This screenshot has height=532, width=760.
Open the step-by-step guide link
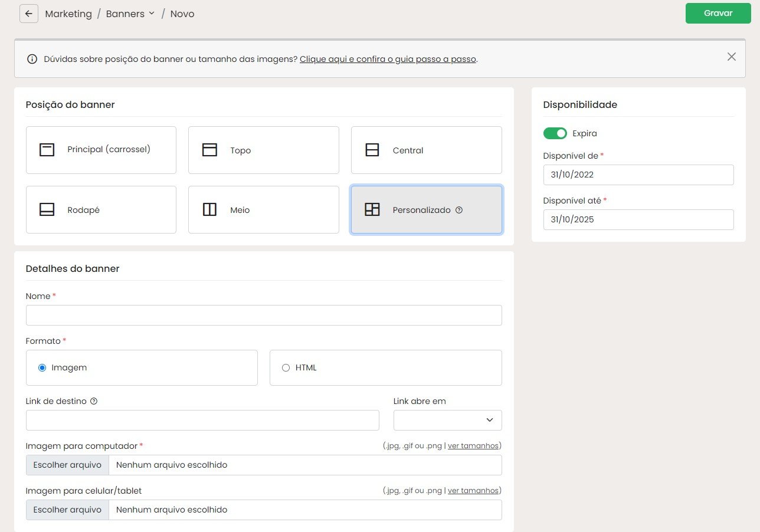388,59
